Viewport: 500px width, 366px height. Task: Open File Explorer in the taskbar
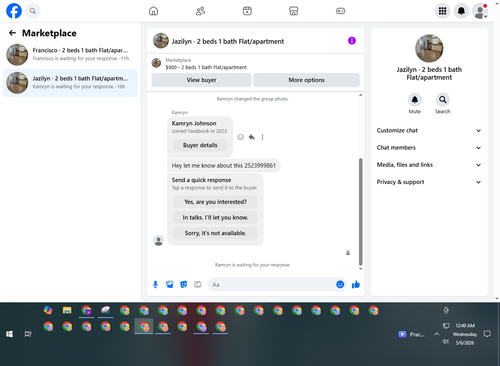pyautogui.click(x=67, y=310)
